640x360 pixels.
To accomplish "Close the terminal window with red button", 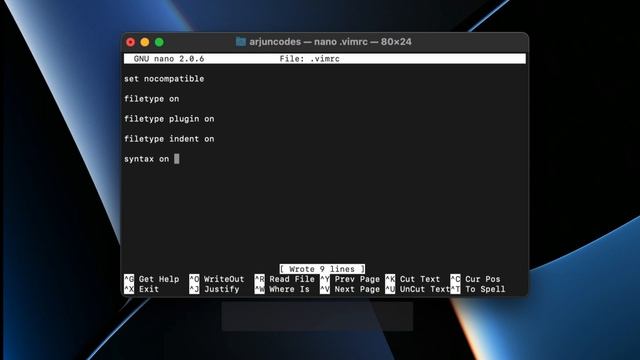I will 130,42.
